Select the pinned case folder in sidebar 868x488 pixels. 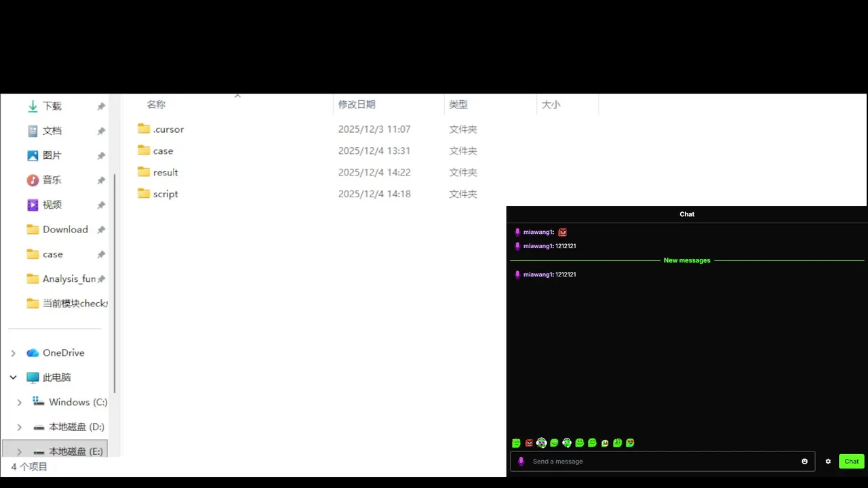click(x=52, y=254)
